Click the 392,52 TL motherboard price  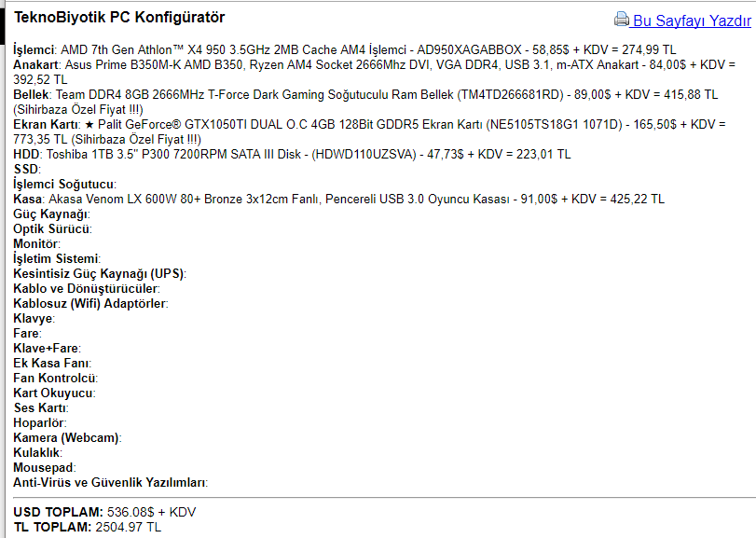tap(40, 79)
